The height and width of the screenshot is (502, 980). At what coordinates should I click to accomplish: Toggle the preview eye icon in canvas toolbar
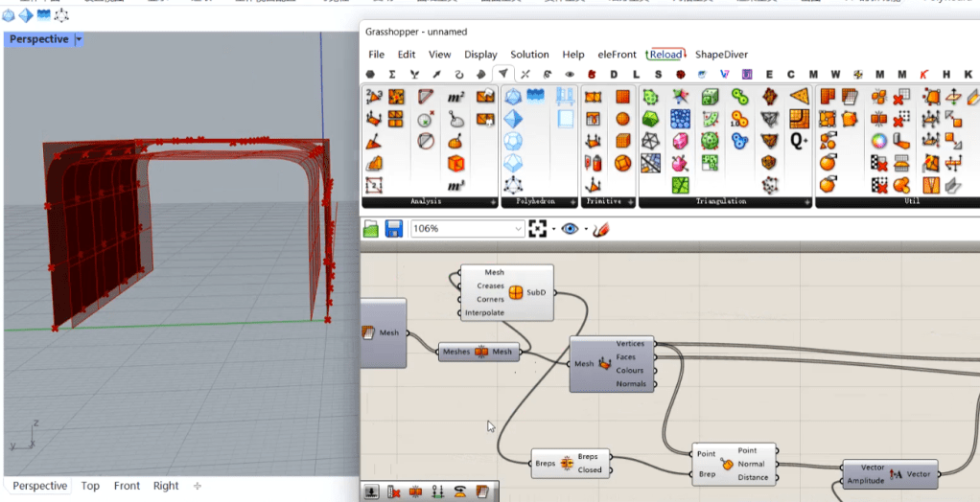tap(570, 229)
